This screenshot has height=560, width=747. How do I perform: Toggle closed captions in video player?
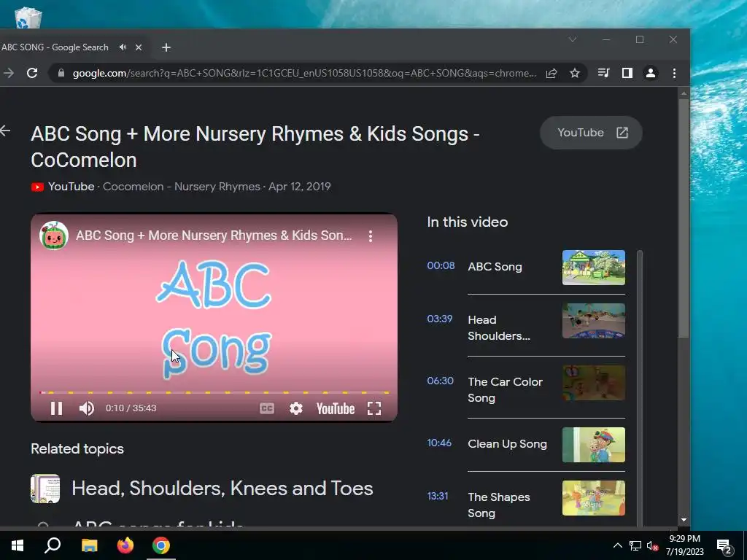267,408
